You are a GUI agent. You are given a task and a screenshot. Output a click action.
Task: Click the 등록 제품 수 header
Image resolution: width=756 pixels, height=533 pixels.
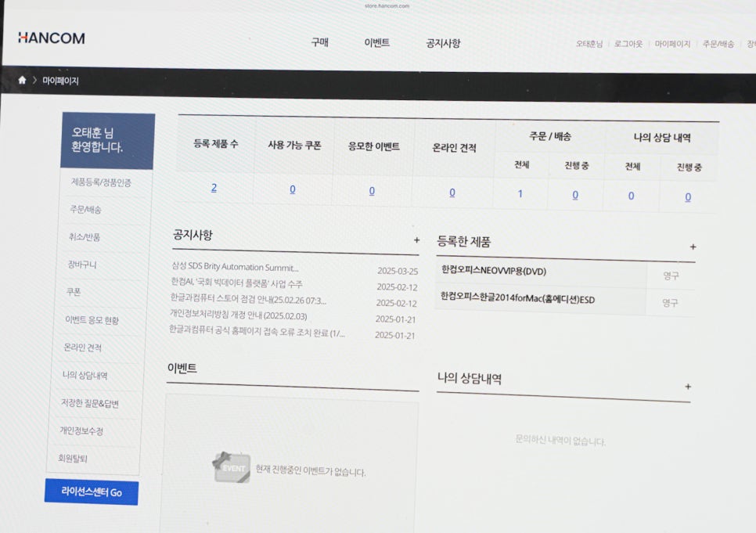coord(215,143)
